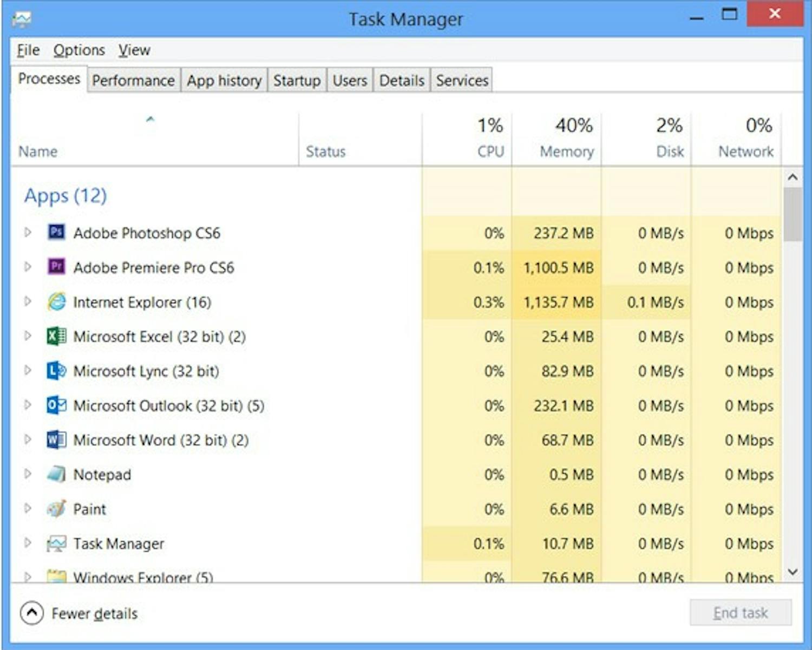
Task: Click the Microsoft Lync icon
Action: click(x=56, y=371)
